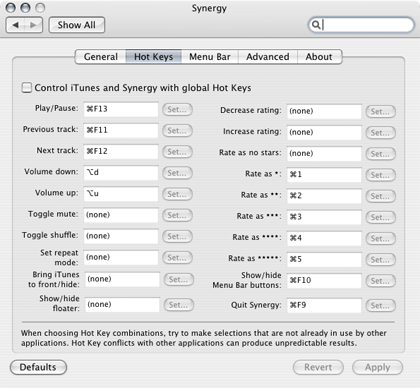Switch to the About tab
The width and height of the screenshot is (420, 388).
(x=319, y=57)
